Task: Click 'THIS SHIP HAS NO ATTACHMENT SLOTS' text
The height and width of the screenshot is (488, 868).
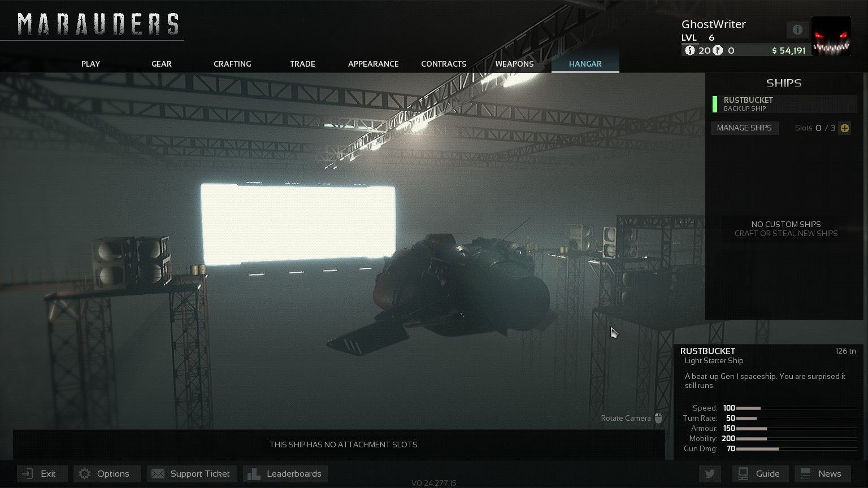Action: [x=344, y=445]
